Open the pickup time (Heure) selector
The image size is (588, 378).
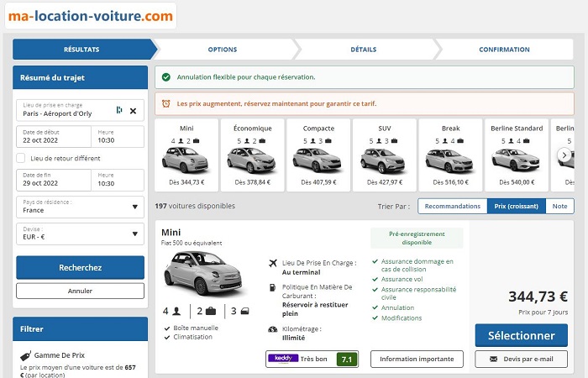click(x=119, y=136)
